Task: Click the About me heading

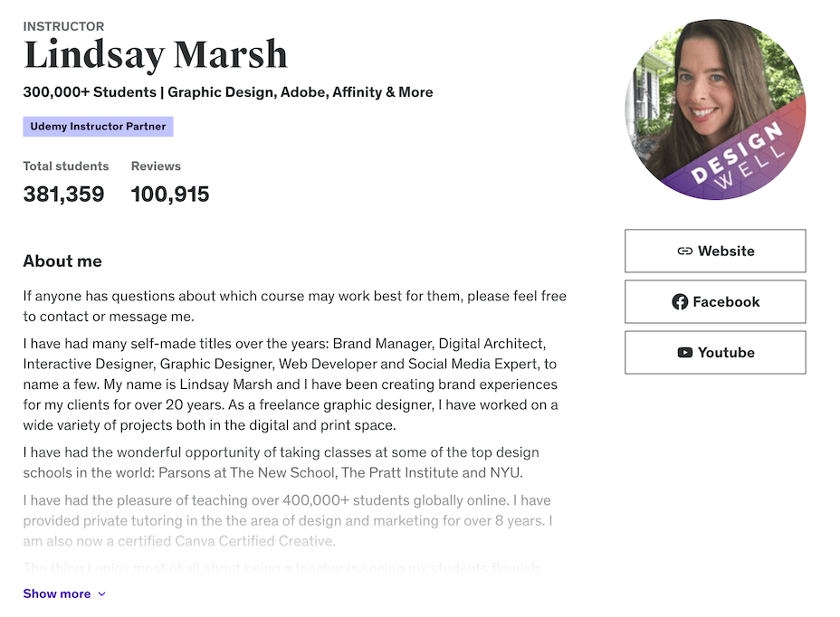Action: click(62, 261)
